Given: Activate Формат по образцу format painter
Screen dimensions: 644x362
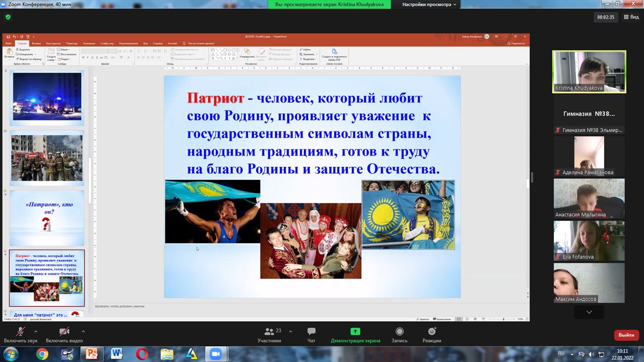Looking at the screenshot, I should (29, 59).
